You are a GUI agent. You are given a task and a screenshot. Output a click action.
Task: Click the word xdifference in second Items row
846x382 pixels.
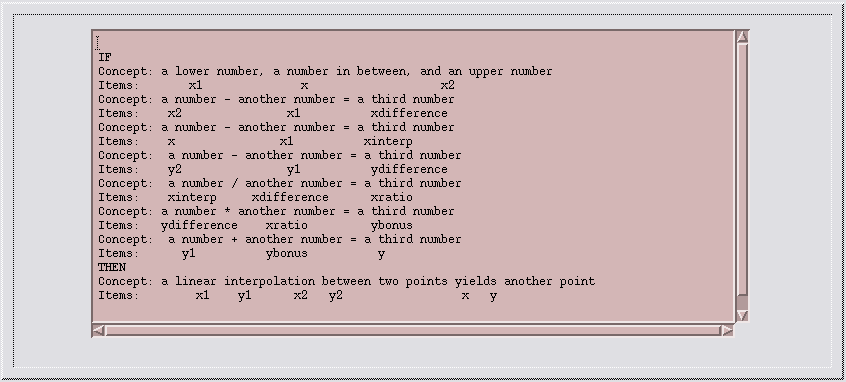coord(409,113)
